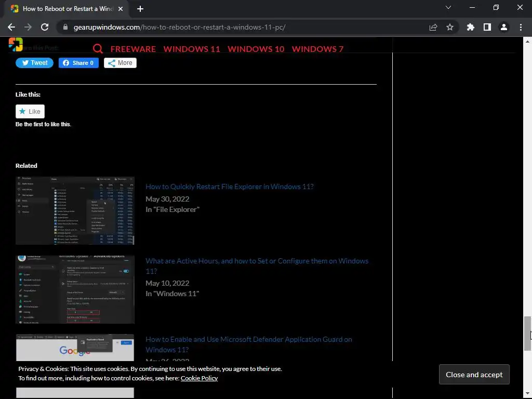Screen dimensions: 532x399
Task: Click the padlock site info icon
Action: point(65,27)
